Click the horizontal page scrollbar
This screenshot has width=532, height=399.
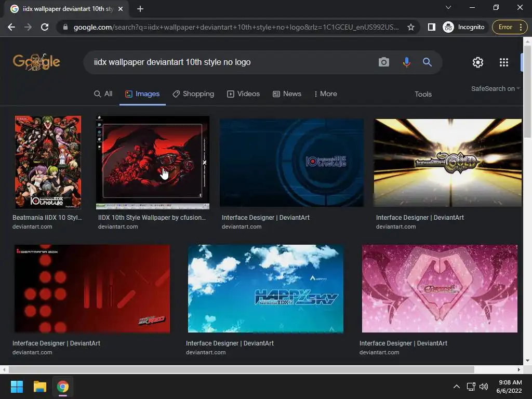[x=241, y=369]
